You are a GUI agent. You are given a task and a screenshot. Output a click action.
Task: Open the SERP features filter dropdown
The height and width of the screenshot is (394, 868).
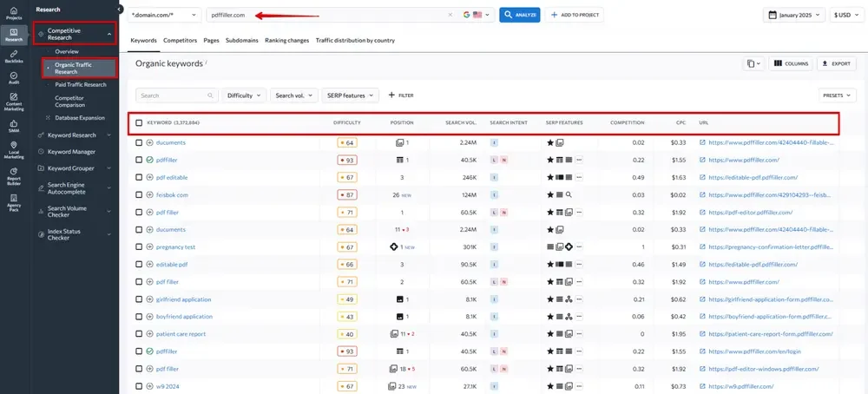click(x=351, y=95)
